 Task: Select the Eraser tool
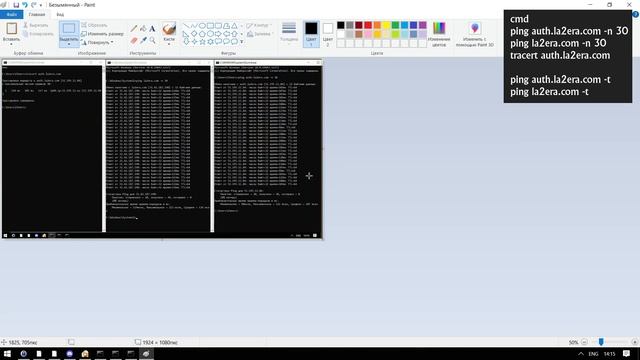point(134,40)
